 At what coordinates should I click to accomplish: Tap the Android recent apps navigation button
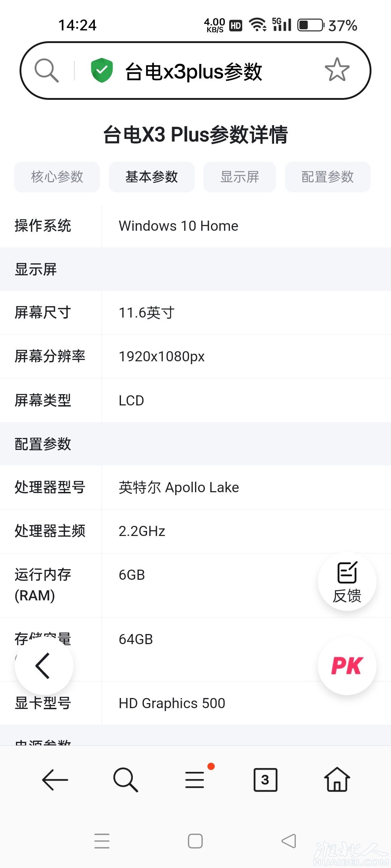[x=102, y=841]
